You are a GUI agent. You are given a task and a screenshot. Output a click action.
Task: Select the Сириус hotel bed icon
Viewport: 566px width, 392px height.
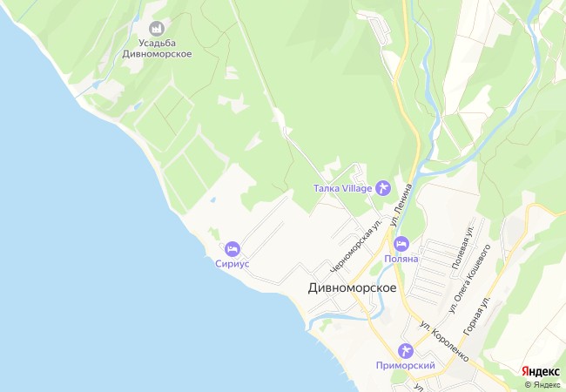[232, 249]
